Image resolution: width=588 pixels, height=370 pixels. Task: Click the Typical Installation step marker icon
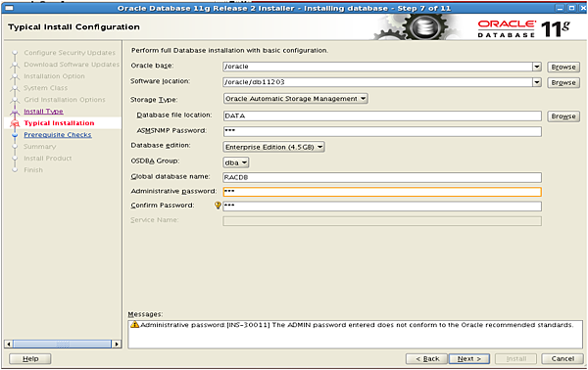point(15,123)
